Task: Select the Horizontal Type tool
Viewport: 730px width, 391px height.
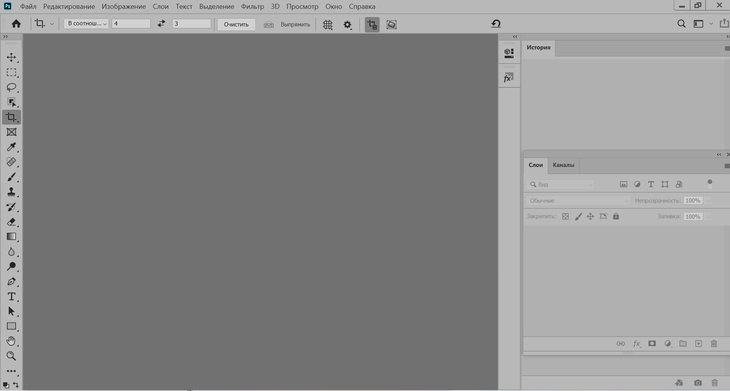Action: pos(11,297)
